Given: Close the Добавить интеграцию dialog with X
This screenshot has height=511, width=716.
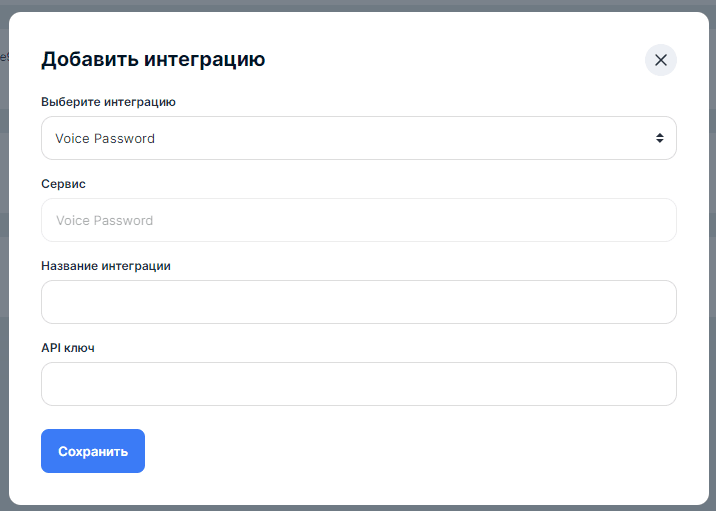Looking at the screenshot, I should [x=660, y=60].
